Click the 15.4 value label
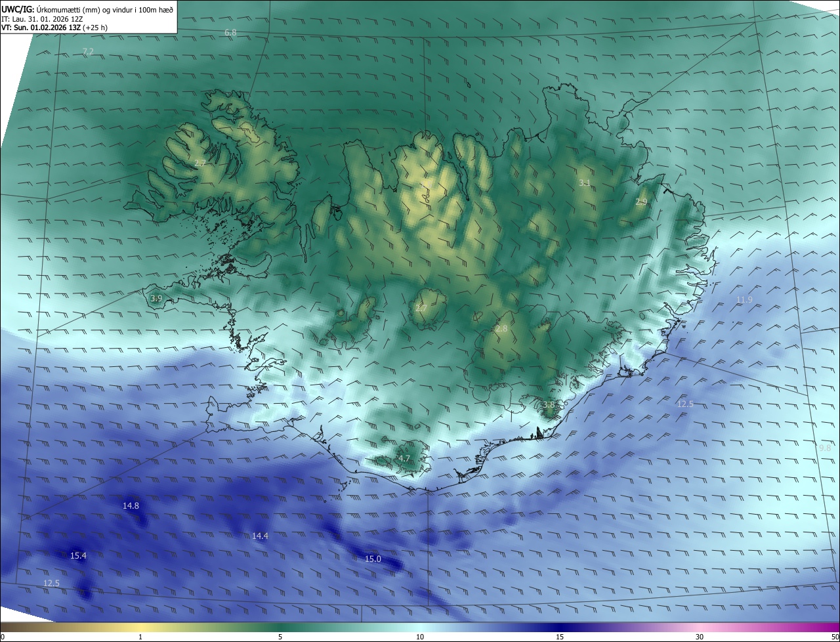840x642 pixels. [78, 555]
